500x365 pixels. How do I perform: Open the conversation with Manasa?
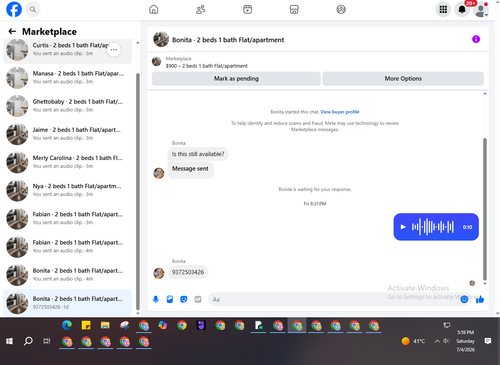coord(67,78)
